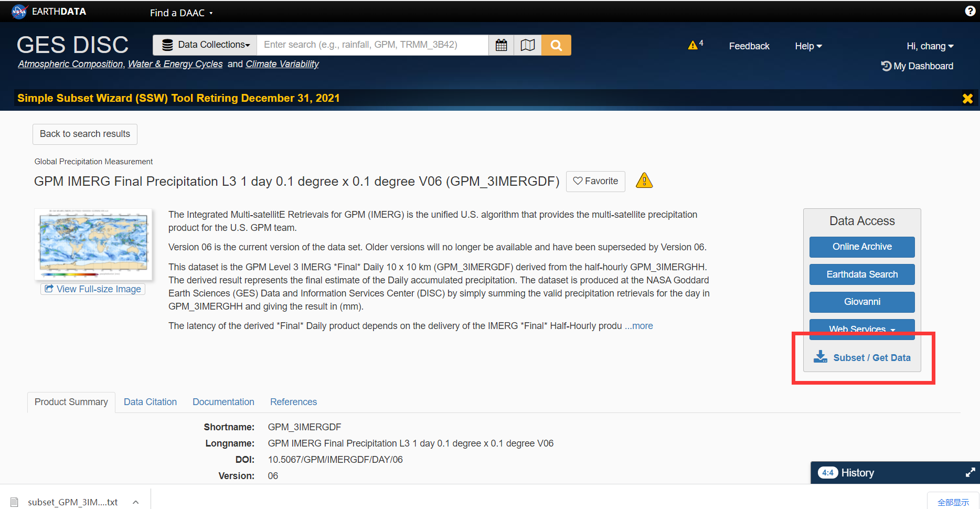
Task: Click the subset txt file icon in downloads bar
Action: 14,502
